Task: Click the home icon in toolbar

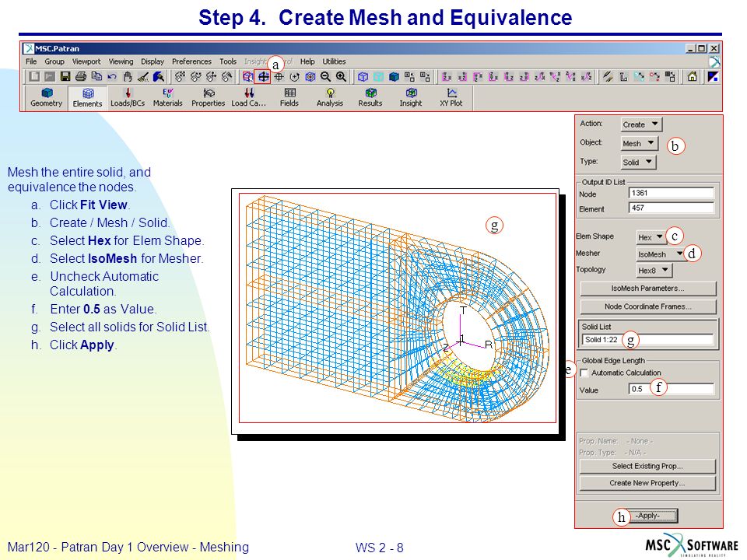Action: tap(693, 77)
